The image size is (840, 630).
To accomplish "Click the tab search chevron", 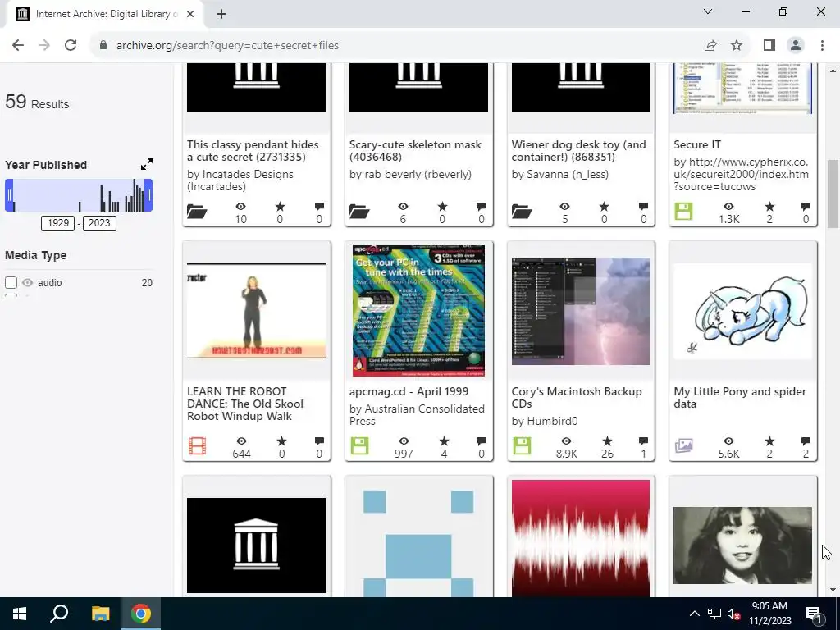I will pos(708,11).
